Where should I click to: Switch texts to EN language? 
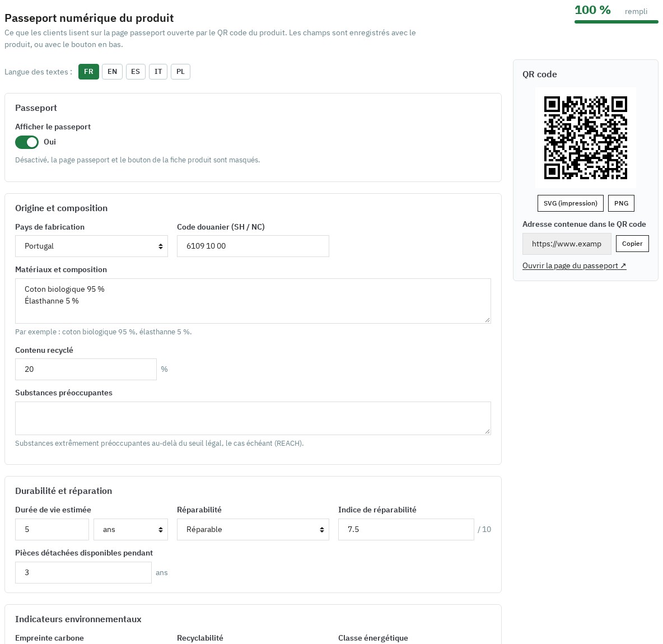(112, 72)
